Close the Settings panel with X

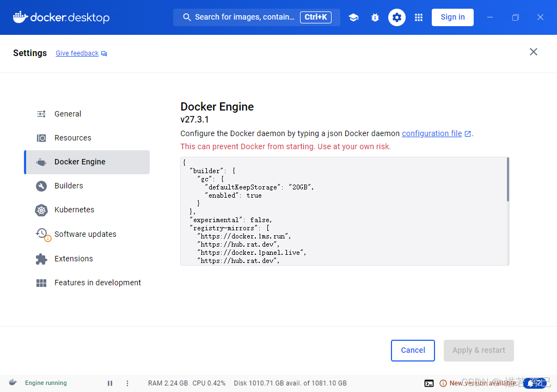point(533,52)
